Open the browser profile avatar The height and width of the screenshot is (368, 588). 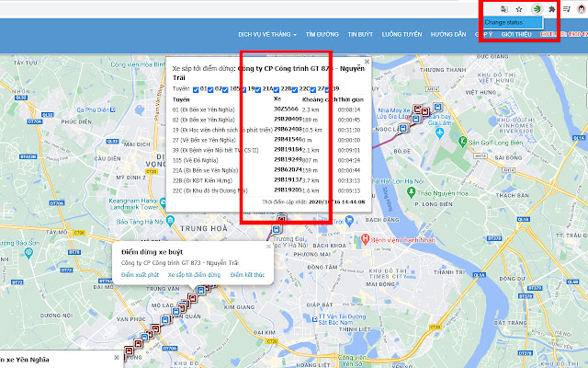[x=582, y=9]
